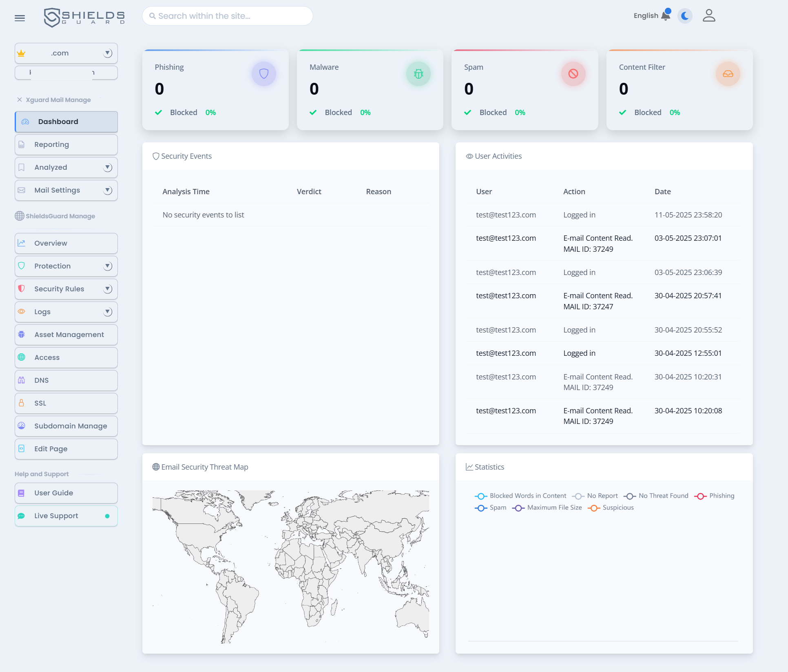The height and width of the screenshot is (672, 788).
Task: Toggle dark mode with moon icon
Action: pos(685,16)
